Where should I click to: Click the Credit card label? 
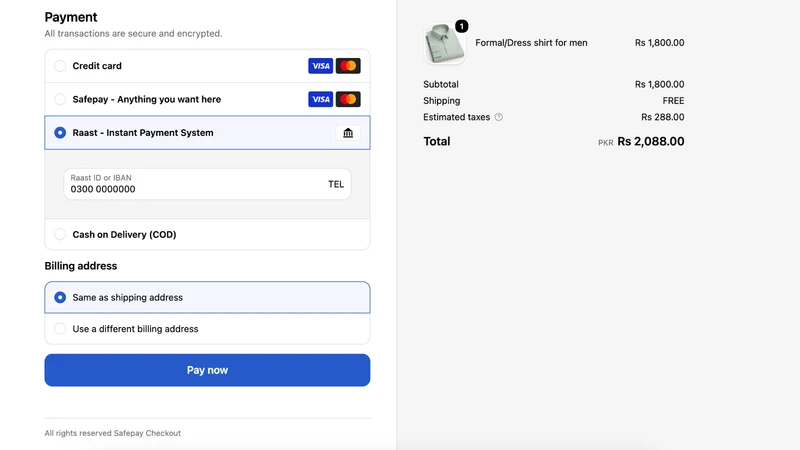click(x=97, y=66)
